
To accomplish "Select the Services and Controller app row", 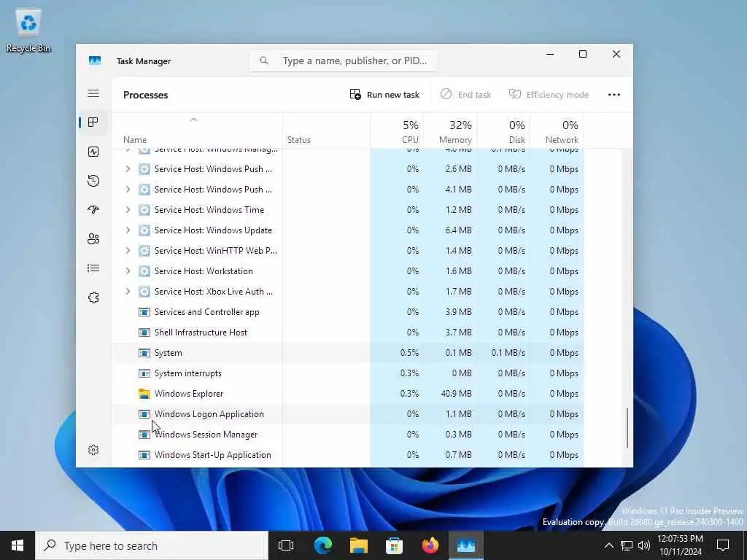I will tap(348, 312).
